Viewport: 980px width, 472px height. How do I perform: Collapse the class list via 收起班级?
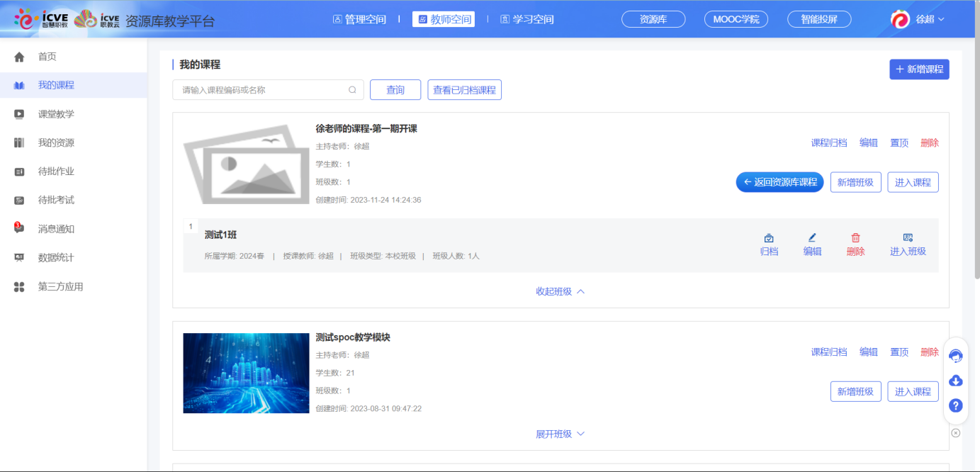click(561, 291)
